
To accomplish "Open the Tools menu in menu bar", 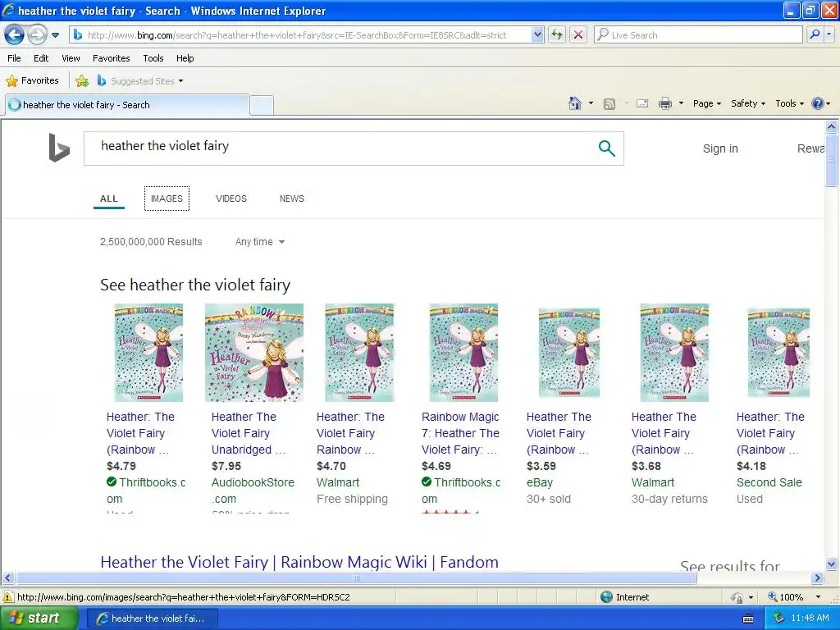I will click(153, 58).
